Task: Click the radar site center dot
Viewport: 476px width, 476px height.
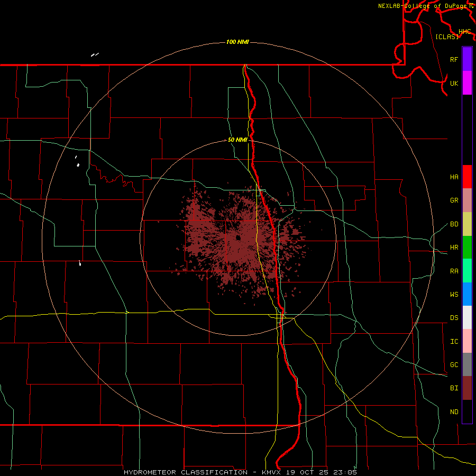Action: click(x=239, y=237)
